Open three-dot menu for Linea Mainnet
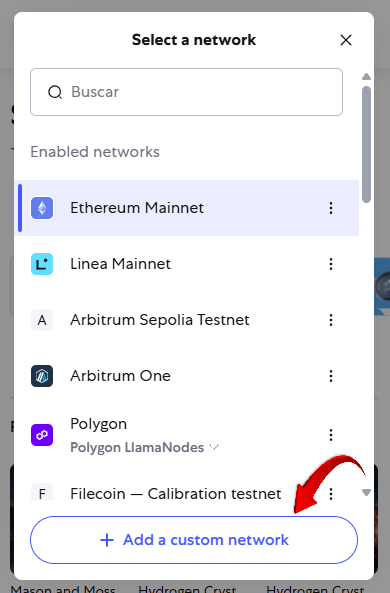Viewport: 390px width, 593px height. 331,264
